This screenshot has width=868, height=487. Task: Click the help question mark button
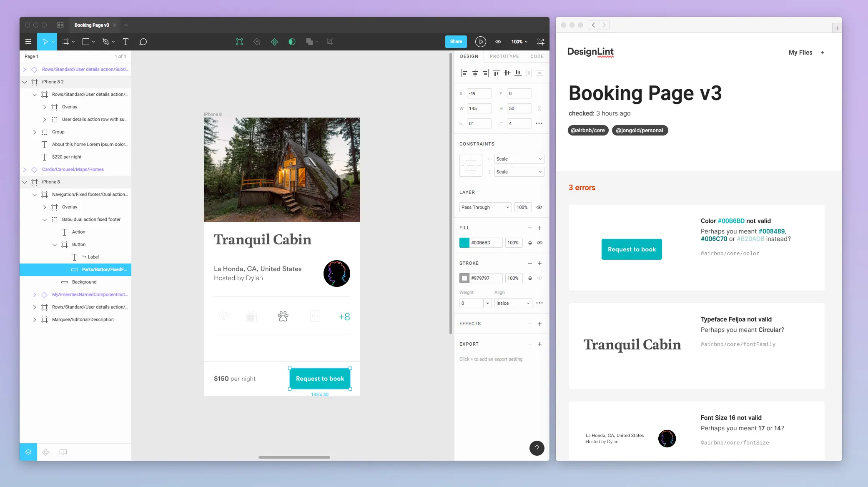[x=537, y=448]
